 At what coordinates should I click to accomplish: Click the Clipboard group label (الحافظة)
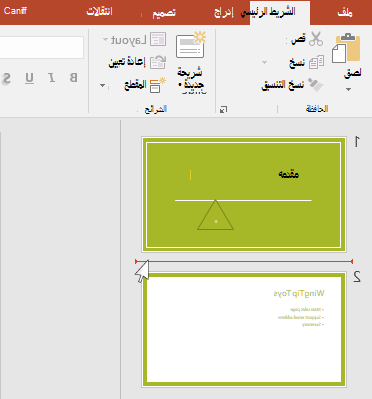317,109
